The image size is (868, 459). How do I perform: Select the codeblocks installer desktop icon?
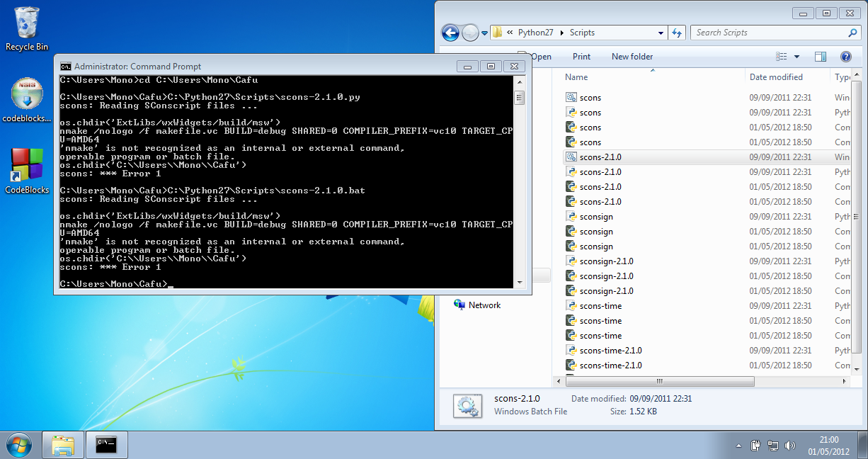point(26,101)
